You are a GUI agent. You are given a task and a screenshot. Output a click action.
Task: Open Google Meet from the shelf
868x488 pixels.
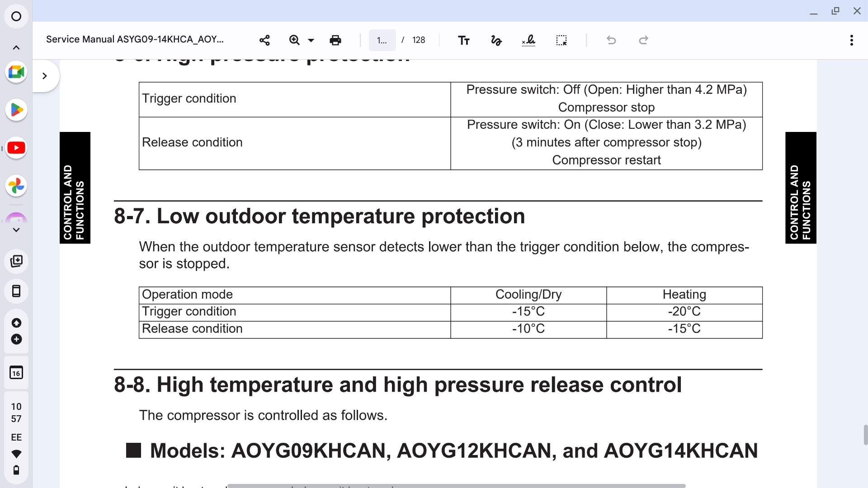click(x=16, y=72)
